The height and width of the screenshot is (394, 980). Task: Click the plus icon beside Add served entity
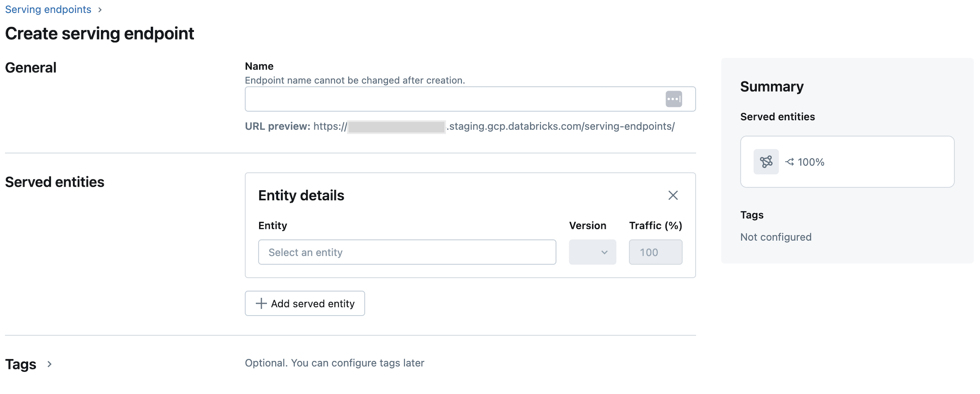[261, 303]
